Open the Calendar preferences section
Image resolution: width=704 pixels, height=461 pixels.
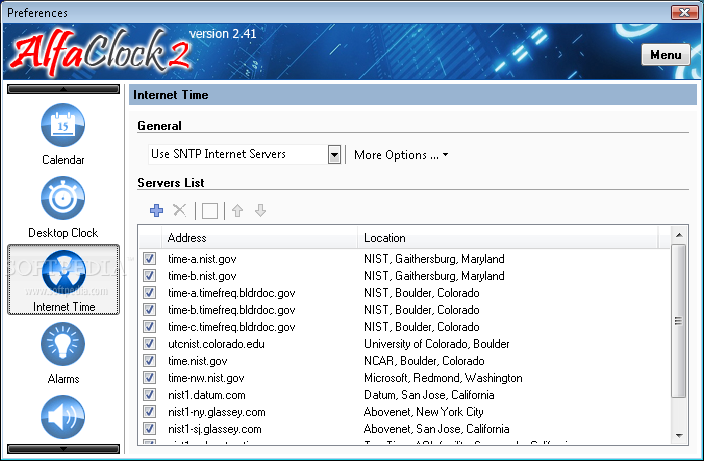63,134
